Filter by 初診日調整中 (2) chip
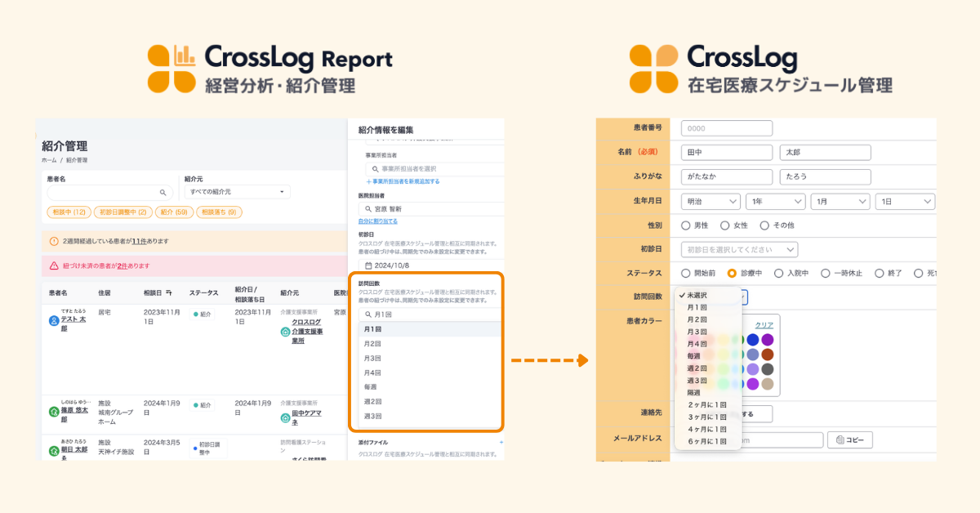 (x=122, y=212)
